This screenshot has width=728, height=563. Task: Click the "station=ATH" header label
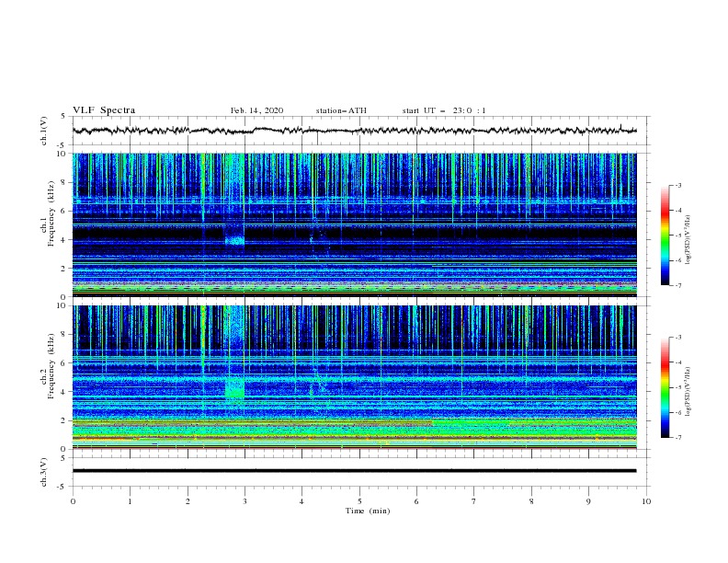tap(341, 110)
